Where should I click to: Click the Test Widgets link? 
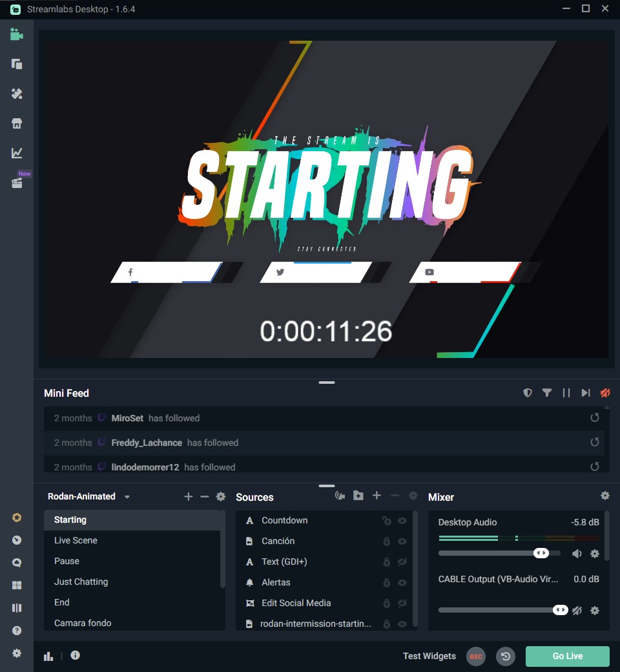(429, 656)
